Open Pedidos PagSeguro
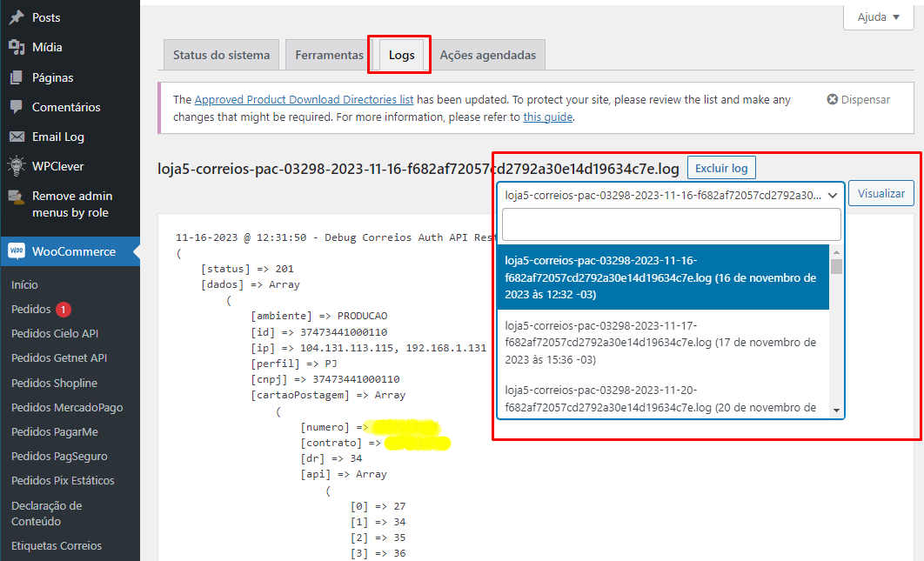This screenshot has height=561, width=924. [59, 456]
